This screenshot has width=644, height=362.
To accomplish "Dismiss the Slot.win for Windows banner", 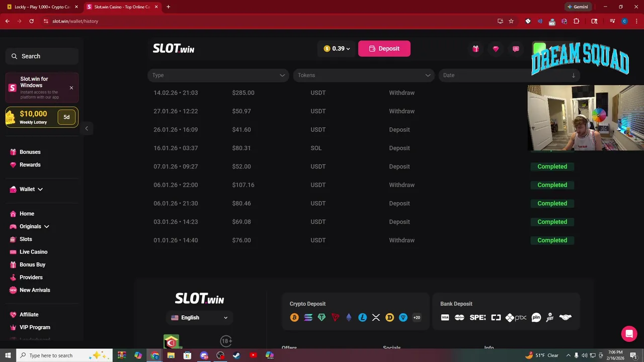I will coord(71,88).
